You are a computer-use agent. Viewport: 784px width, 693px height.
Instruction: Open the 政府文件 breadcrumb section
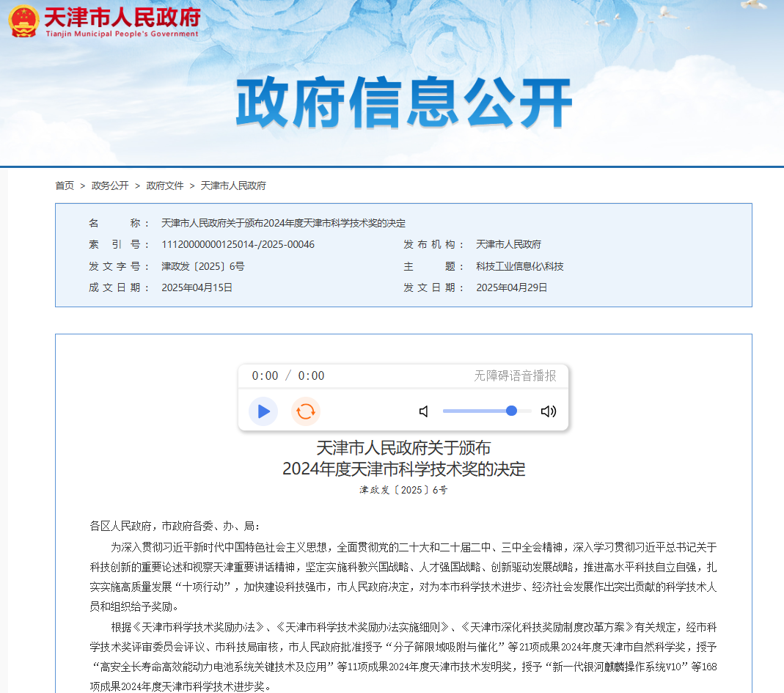click(164, 186)
